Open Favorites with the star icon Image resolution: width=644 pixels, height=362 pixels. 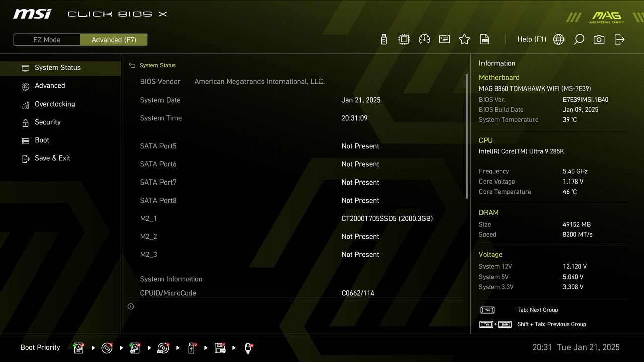464,39
